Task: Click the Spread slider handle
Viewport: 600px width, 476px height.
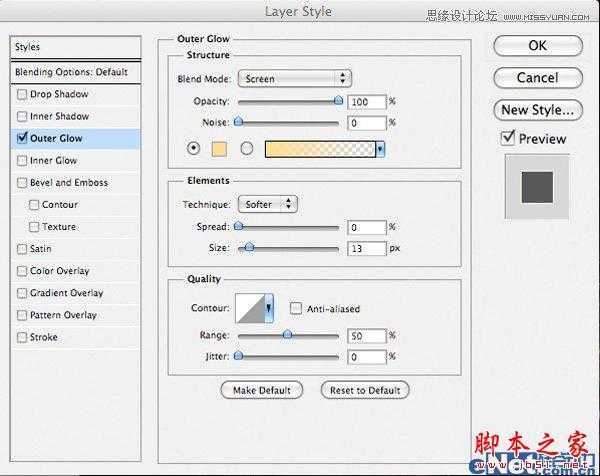Action: click(x=239, y=226)
